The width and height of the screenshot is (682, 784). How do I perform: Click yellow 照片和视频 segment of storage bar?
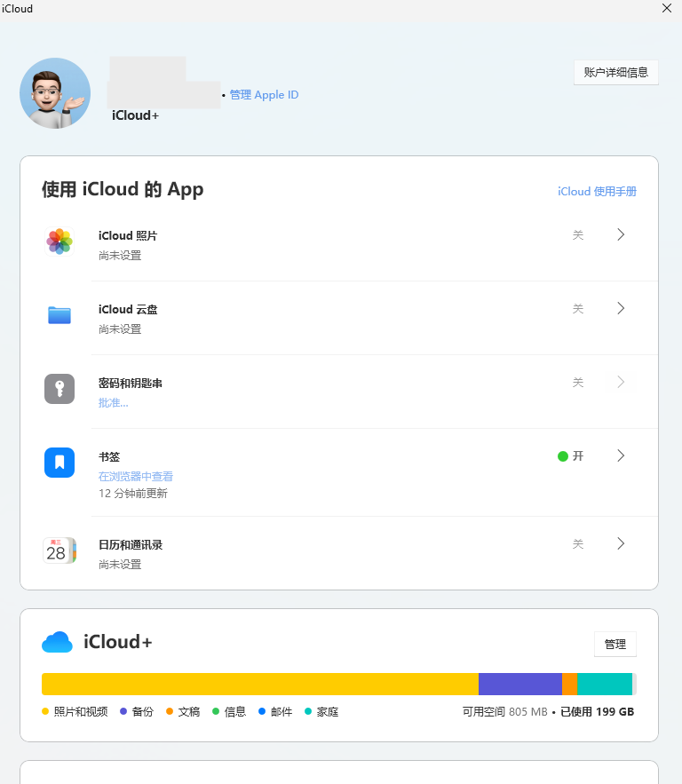coord(260,684)
